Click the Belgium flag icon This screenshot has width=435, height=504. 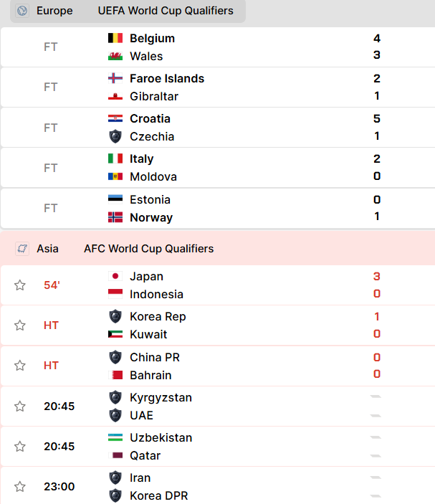pyautogui.click(x=115, y=38)
